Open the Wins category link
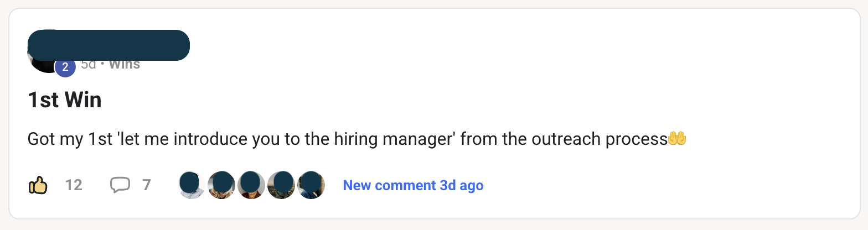Screen dimensions: 868x230 (x=125, y=64)
